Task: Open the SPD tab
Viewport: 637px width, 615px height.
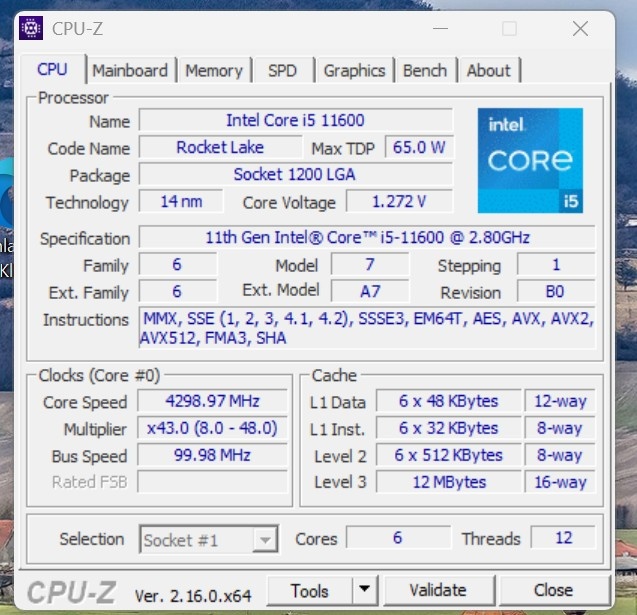Action: [x=283, y=71]
